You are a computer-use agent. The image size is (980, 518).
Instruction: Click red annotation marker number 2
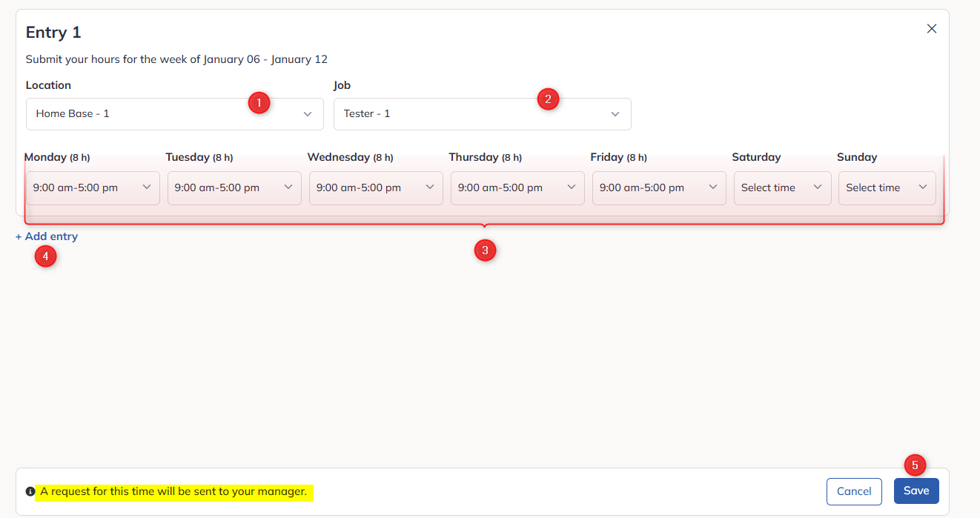click(x=548, y=99)
